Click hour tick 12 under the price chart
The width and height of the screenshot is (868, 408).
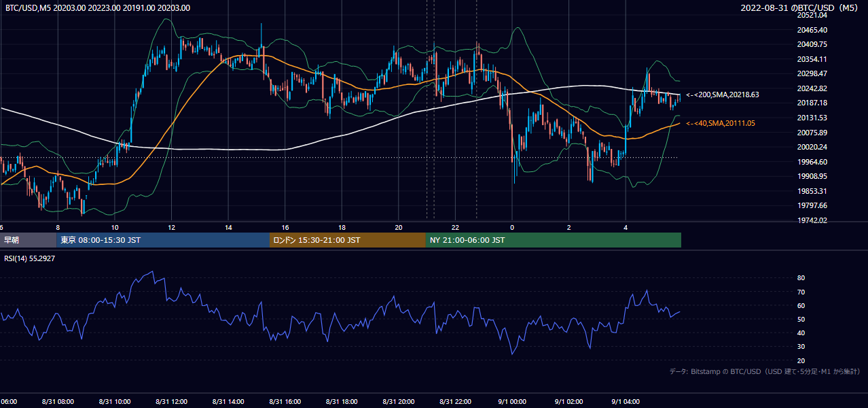pyautogui.click(x=172, y=228)
